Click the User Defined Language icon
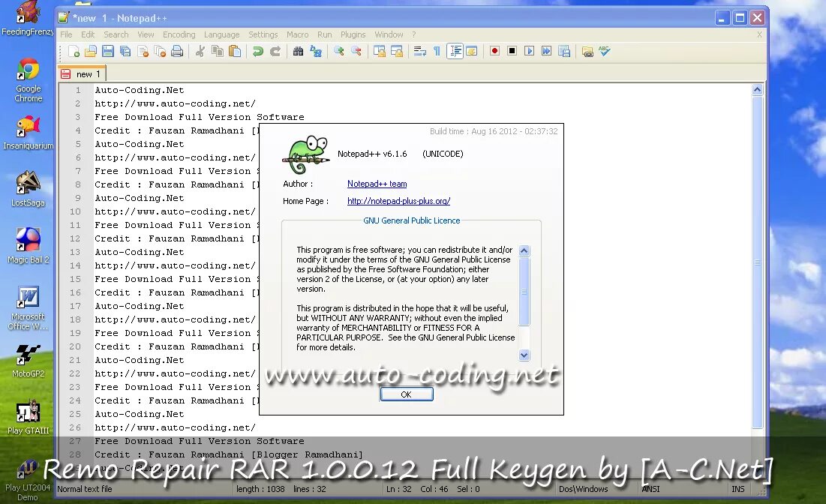This screenshot has height=504, width=826. point(472,51)
